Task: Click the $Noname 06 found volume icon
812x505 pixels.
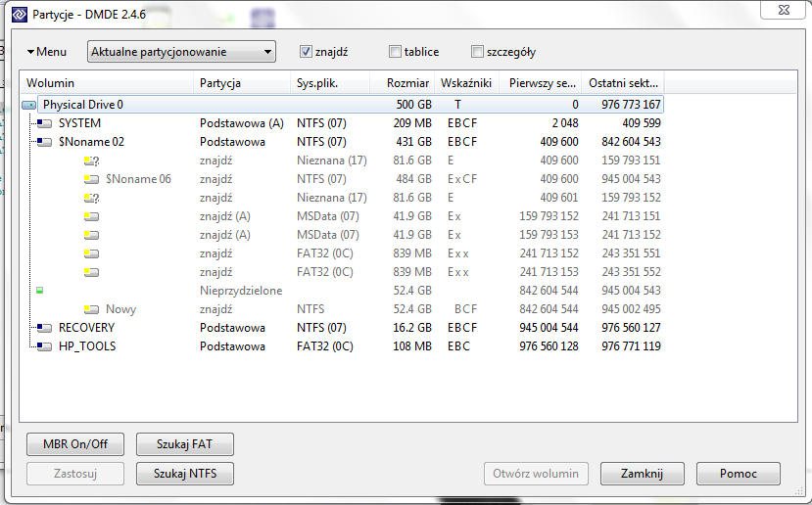Action: (x=91, y=179)
